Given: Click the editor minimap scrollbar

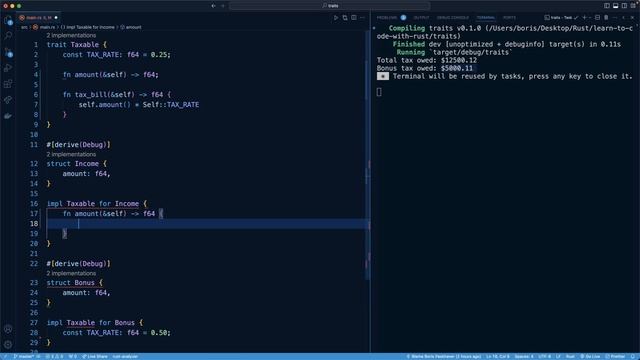Looking at the screenshot, I should [367, 155].
